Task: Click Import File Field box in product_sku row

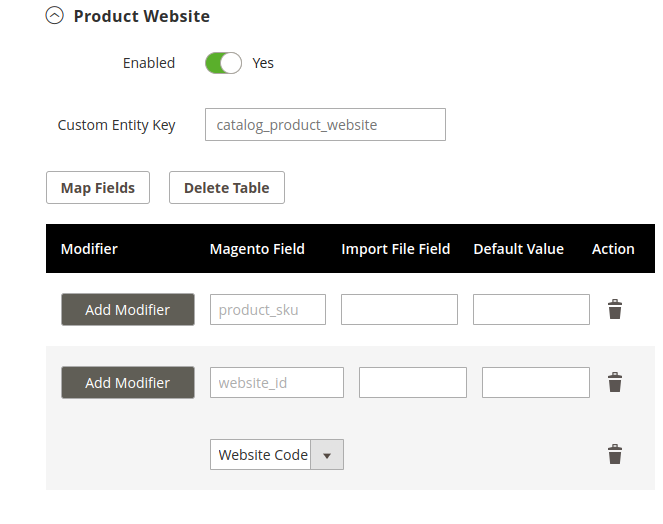Action: [399, 310]
